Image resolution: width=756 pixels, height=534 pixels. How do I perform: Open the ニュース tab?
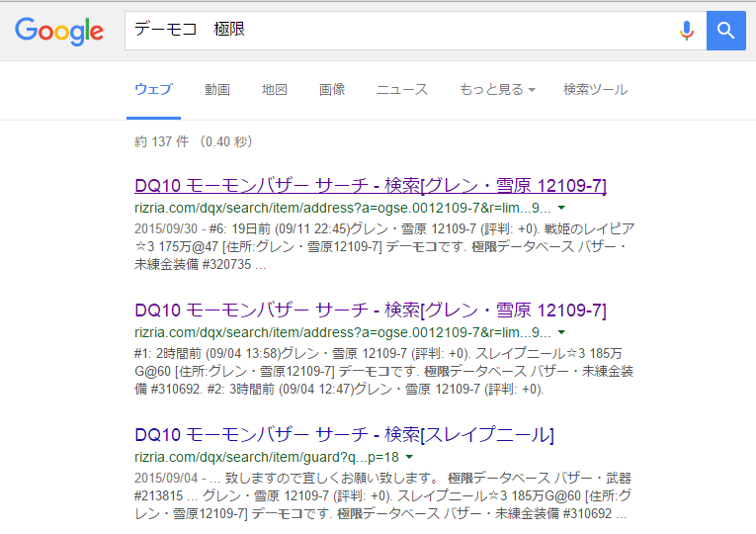401,90
